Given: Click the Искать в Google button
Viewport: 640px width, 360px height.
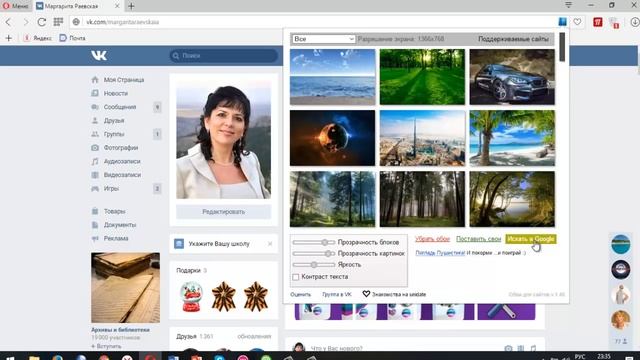Looking at the screenshot, I should [x=531, y=239].
